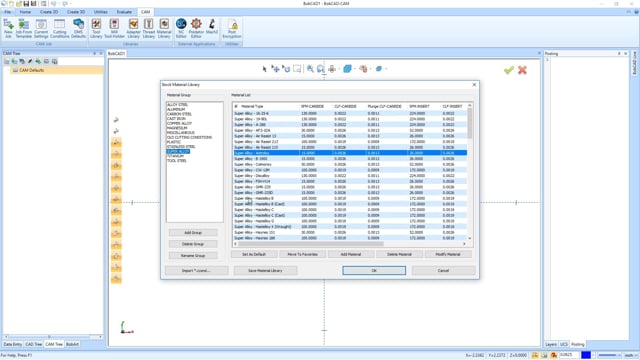Open the Thread Library icon
640x360 pixels.
coord(149,29)
